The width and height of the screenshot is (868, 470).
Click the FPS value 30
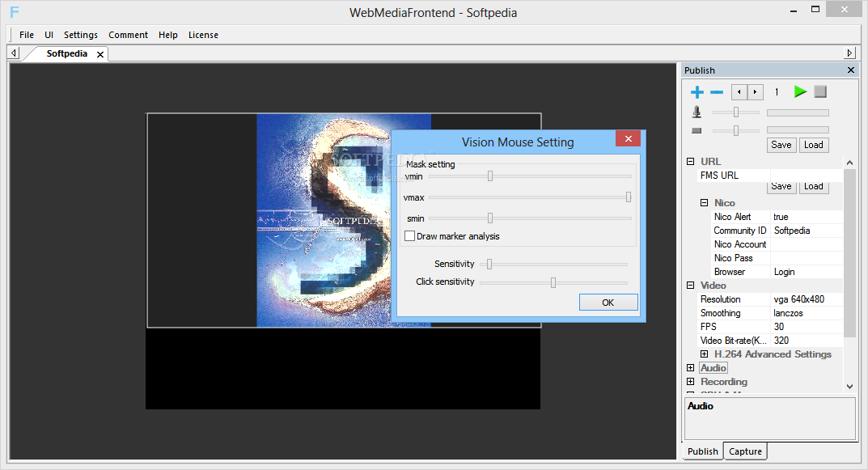coord(807,327)
